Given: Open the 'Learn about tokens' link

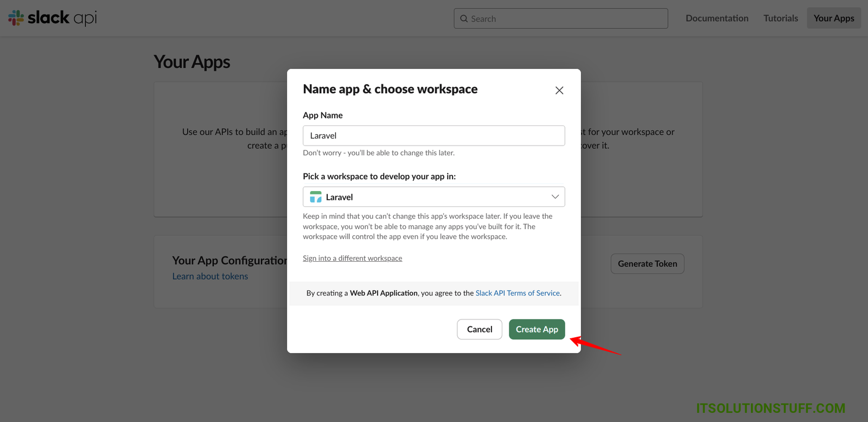Looking at the screenshot, I should pyautogui.click(x=210, y=276).
